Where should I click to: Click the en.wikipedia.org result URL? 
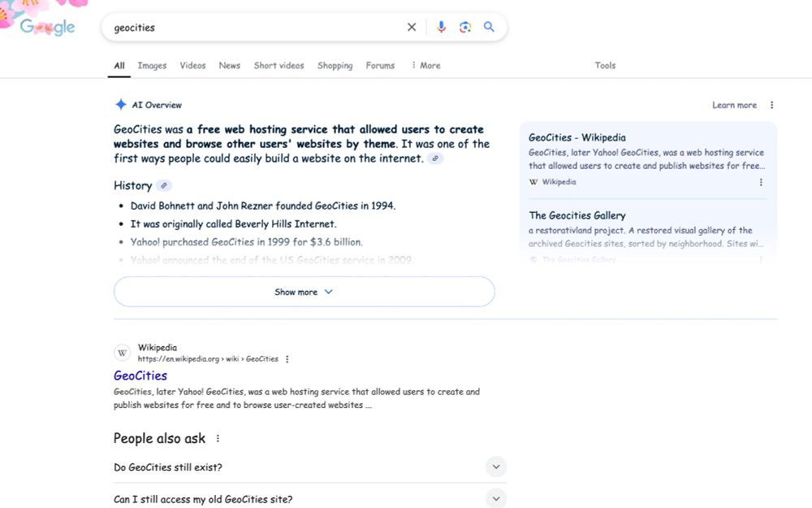point(208,358)
